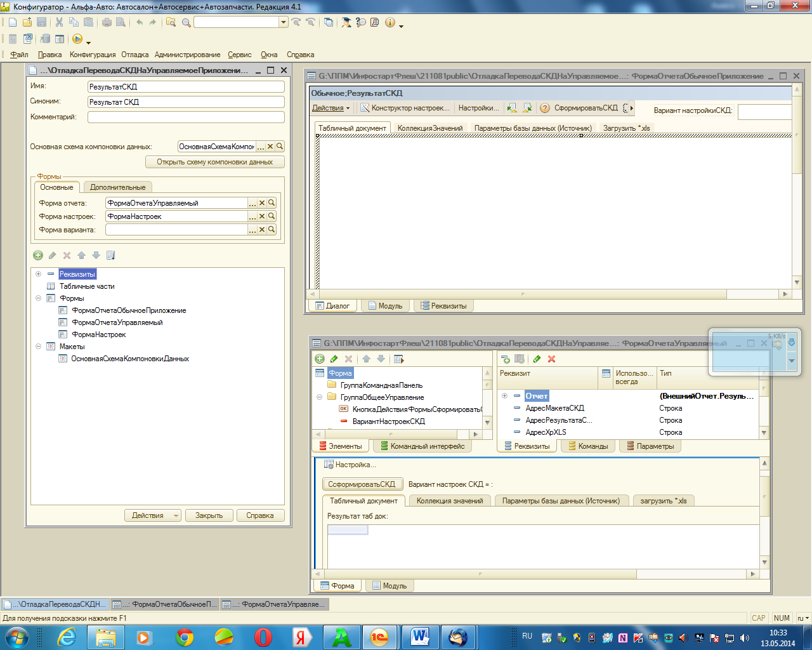Screen dimensions: 812x650
Task: Click Открыть схему компоновки данных button
Action: tap(215, 162)
